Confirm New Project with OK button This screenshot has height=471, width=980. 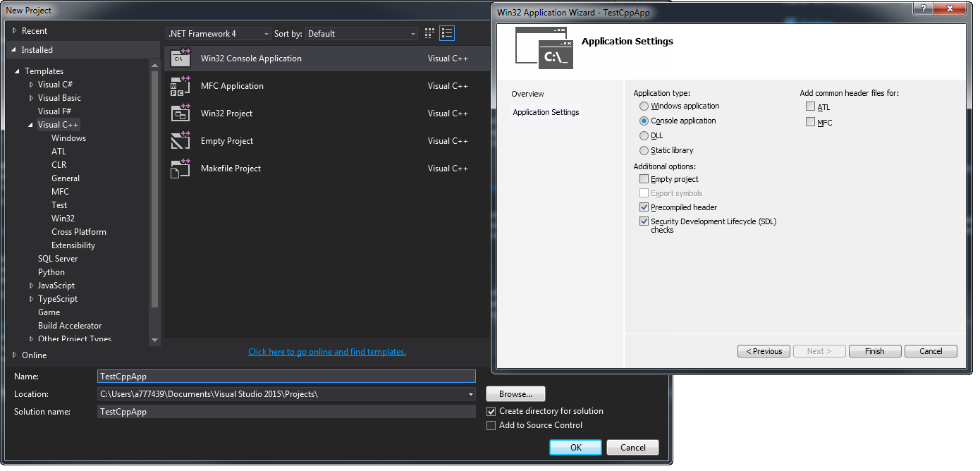pos(576,448)
